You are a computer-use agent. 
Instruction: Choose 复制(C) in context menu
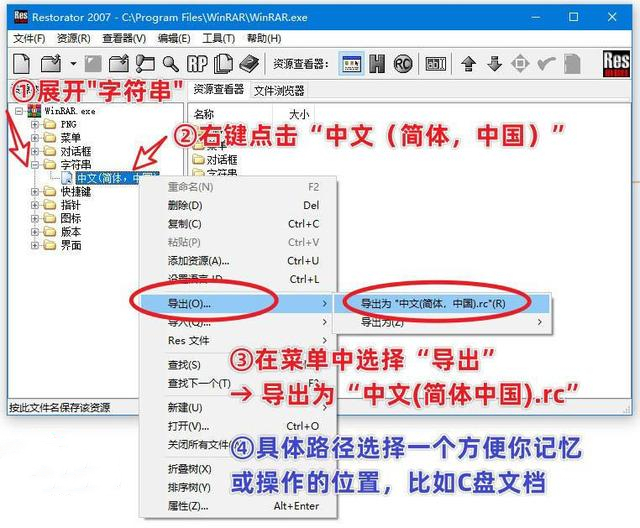click(x=239, y=224)
